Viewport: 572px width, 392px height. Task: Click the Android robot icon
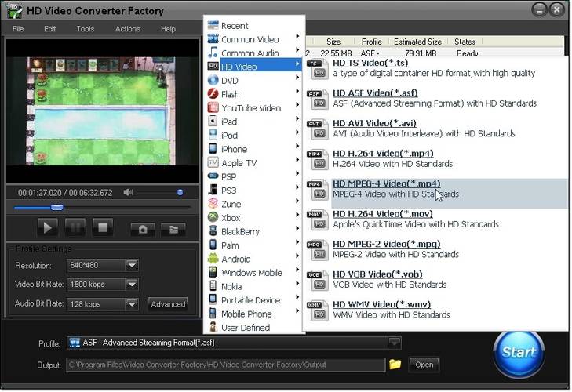point(213,259)
